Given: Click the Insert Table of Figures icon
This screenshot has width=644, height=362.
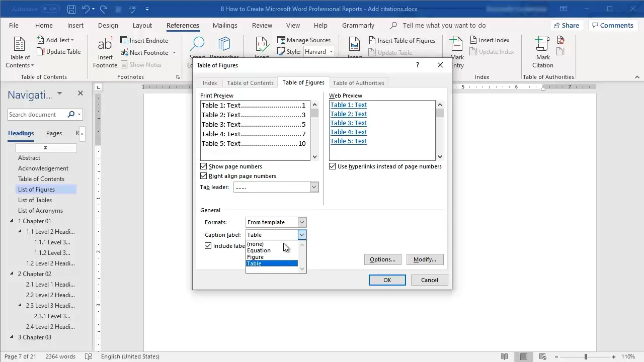Looking at the screenshot, I should point(372,41).
